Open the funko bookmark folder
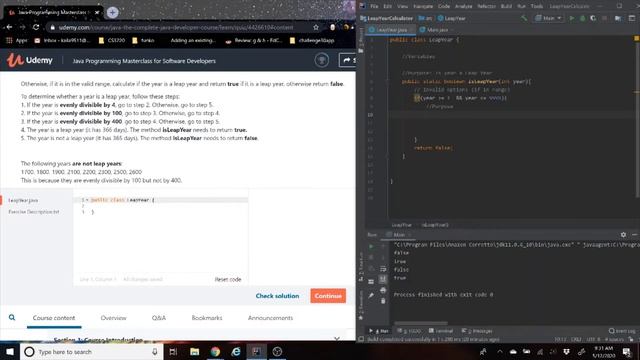Viewport: 640px width, 360px height. 143,40
